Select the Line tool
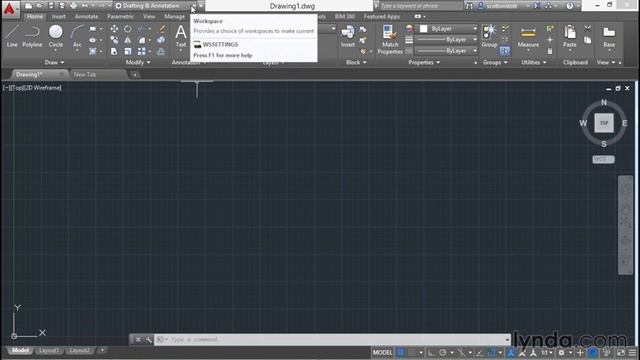This screenshot has width=640, height=360. point(12,36)
